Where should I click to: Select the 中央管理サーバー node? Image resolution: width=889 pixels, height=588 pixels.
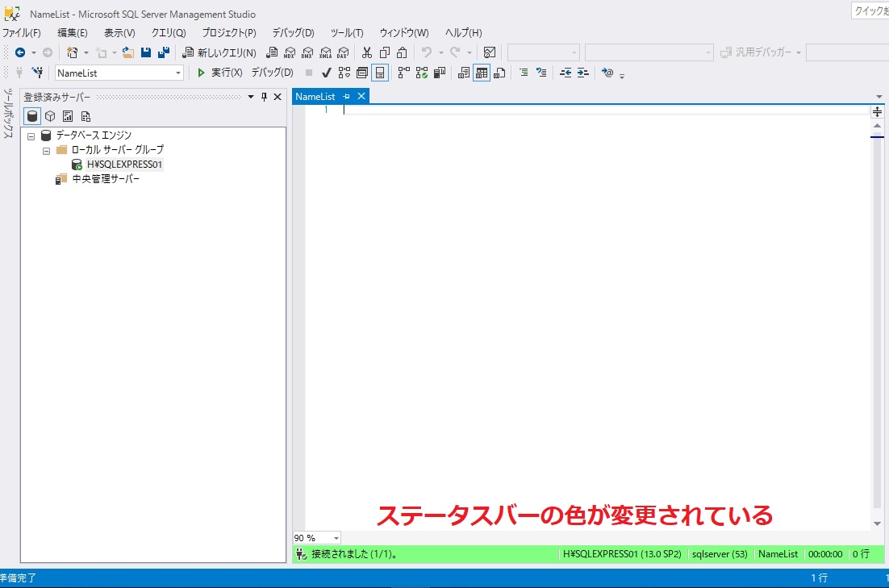106,179
